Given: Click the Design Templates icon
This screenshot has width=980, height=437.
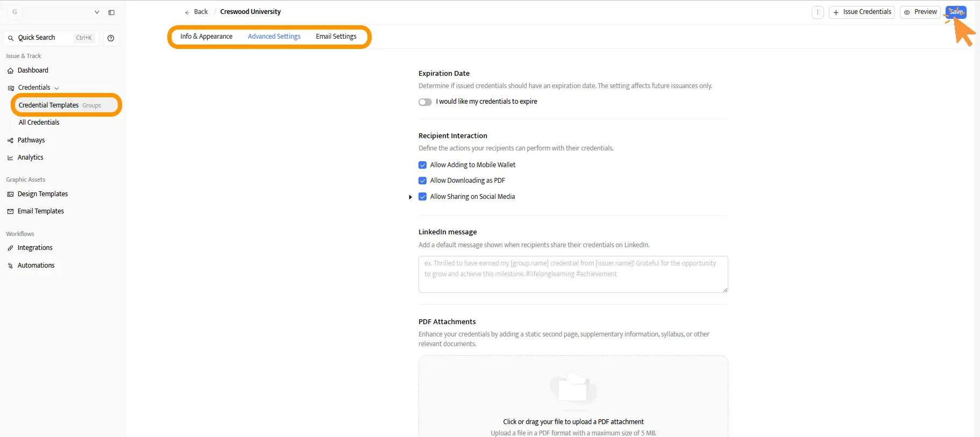Looking at the screenshot, I should click(10, 194).
